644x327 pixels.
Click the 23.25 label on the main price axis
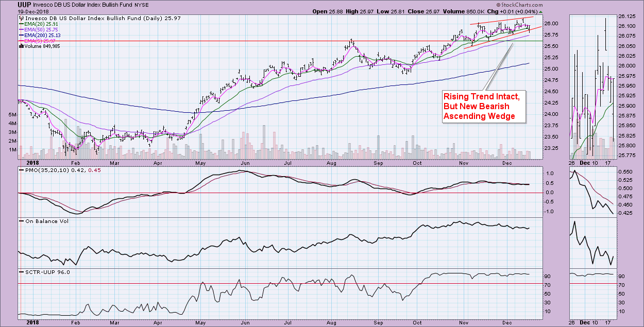(x=551, y=148)
